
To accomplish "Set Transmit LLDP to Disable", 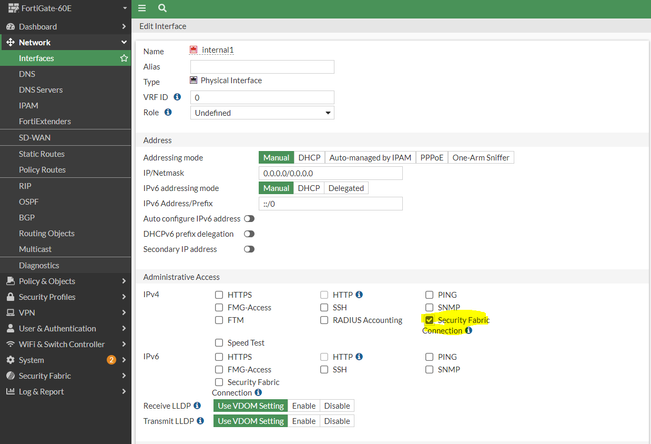I will (x=337, y=421).
